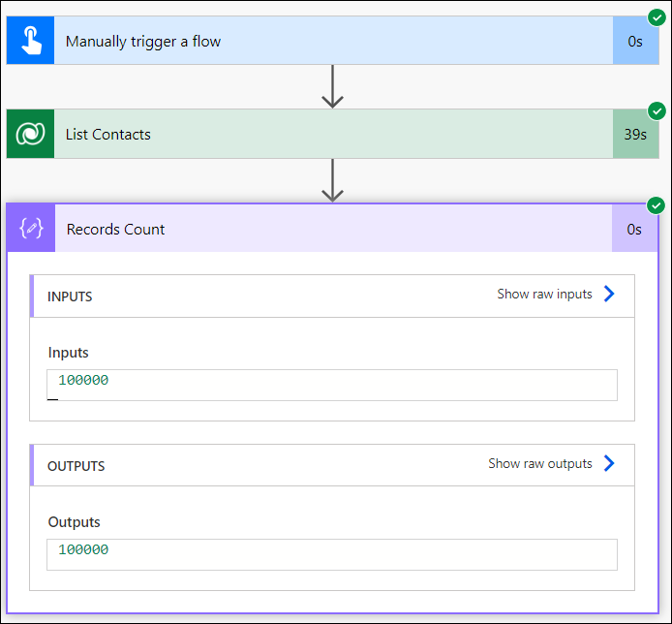Click the 0s duration on trigger step
The width and height of the screenshot is (672, 624).
tap(635, 41)
